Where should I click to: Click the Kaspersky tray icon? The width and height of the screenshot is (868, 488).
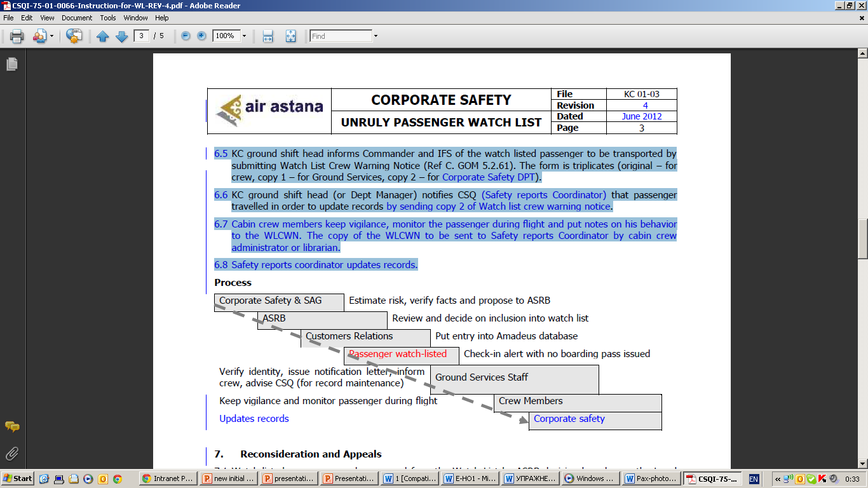tap(822, 478)
